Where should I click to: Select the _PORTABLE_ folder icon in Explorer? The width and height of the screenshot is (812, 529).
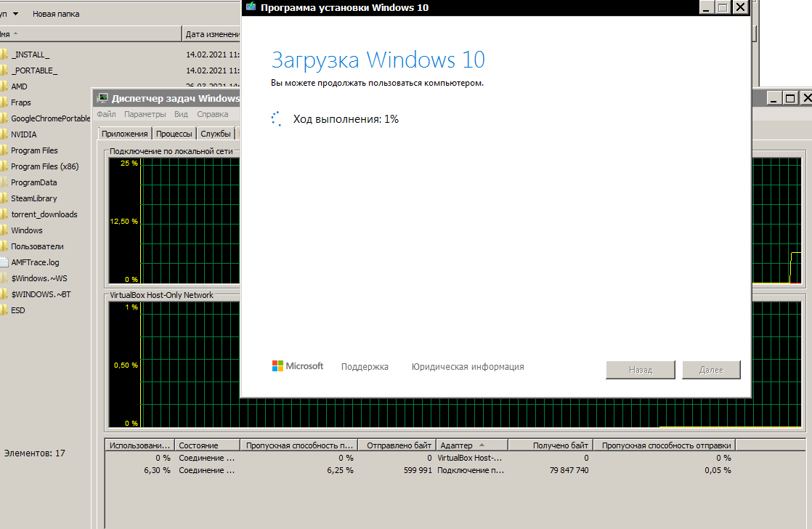point(4,70)
